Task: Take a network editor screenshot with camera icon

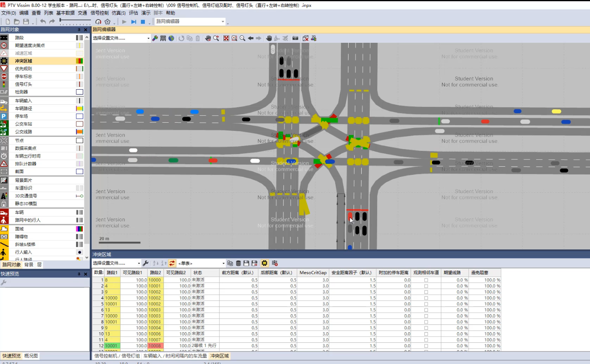Action: (295, 38)
